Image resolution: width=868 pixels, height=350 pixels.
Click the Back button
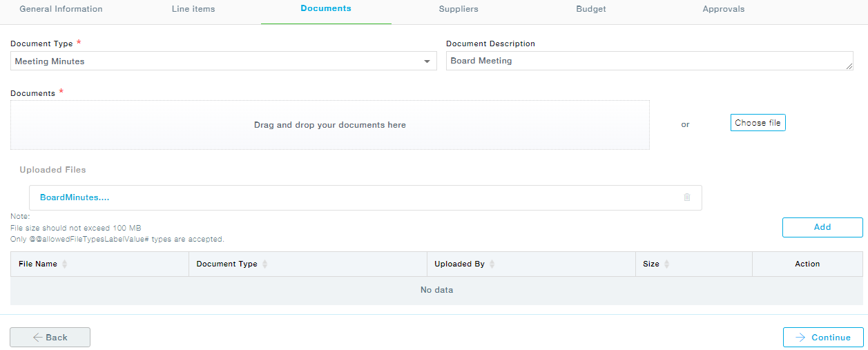tap(50, 337)
